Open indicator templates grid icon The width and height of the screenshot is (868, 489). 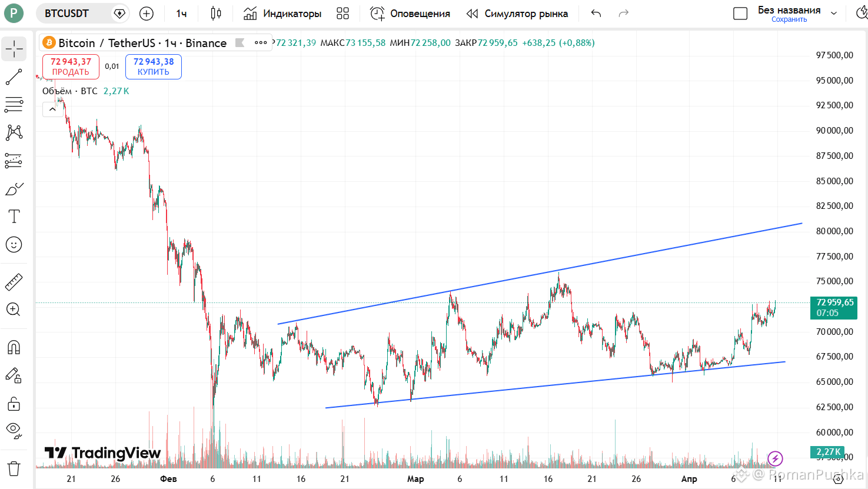(x=342, y=13)
